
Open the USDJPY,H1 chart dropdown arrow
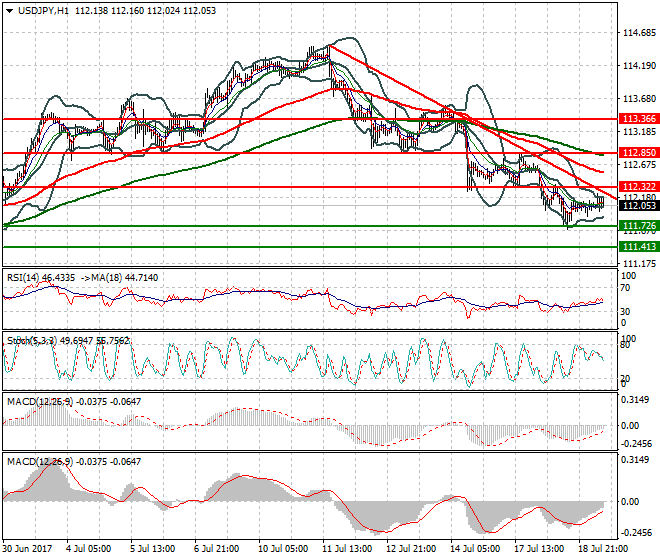pos(10,11)
